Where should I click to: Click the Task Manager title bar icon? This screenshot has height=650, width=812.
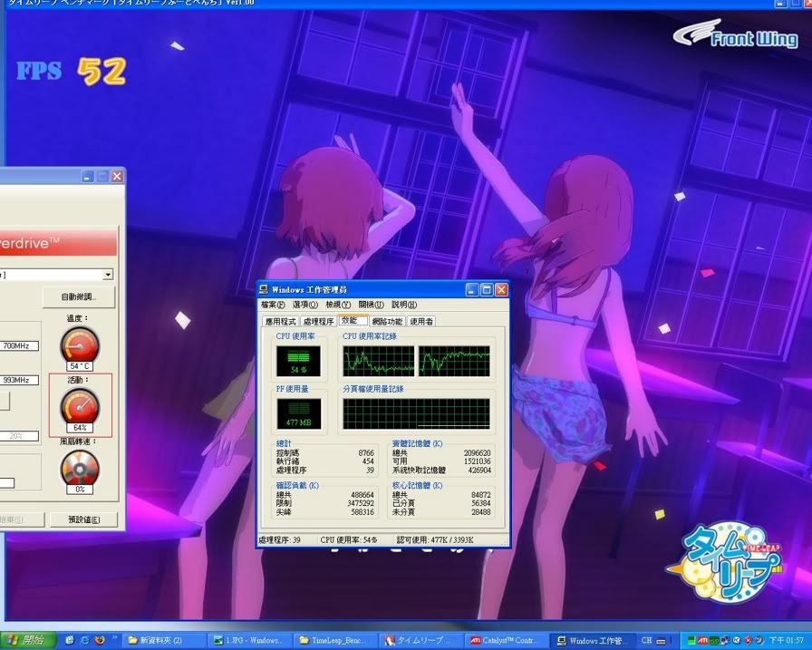tap(264, 289)
